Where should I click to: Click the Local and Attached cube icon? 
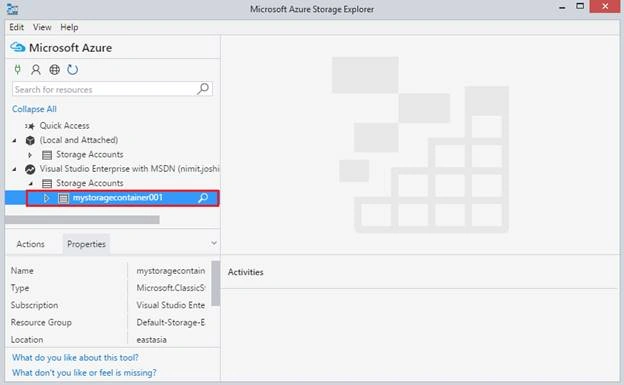click(x=30, y=140)
